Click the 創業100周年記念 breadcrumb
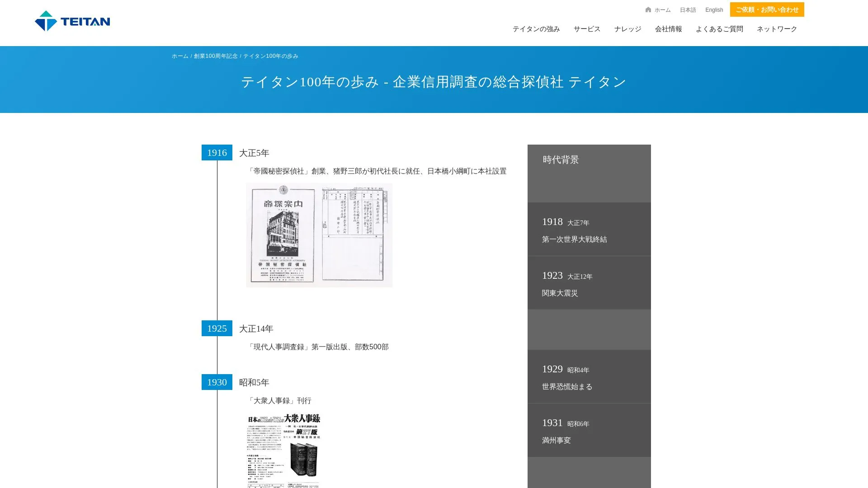868x488 pixels. pos(216,56)
